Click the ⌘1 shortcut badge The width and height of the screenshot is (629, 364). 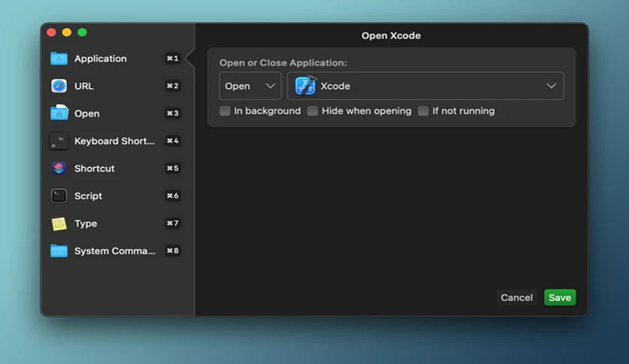click(x=173, y=59)
